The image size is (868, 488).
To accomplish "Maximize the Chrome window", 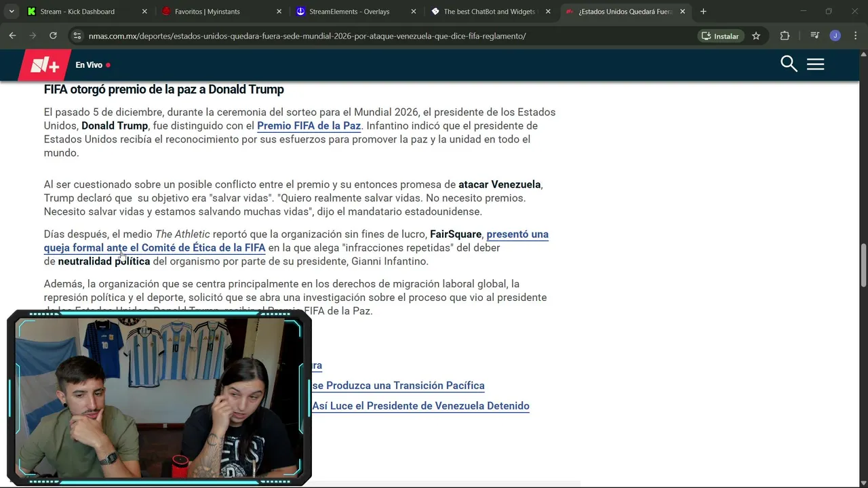I will click(x=829, y=12).
